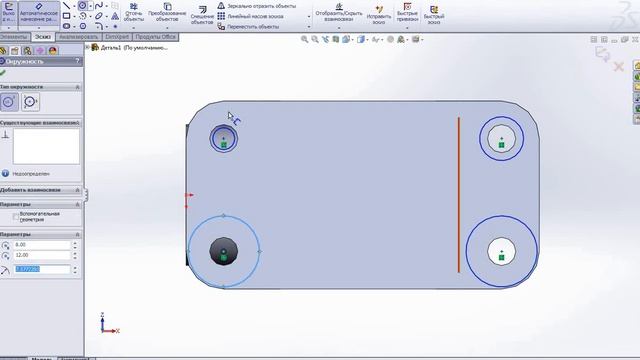Click Rapid Sketch (Быстрый эскиз)
640x360 pixels.
coord(434,15)
